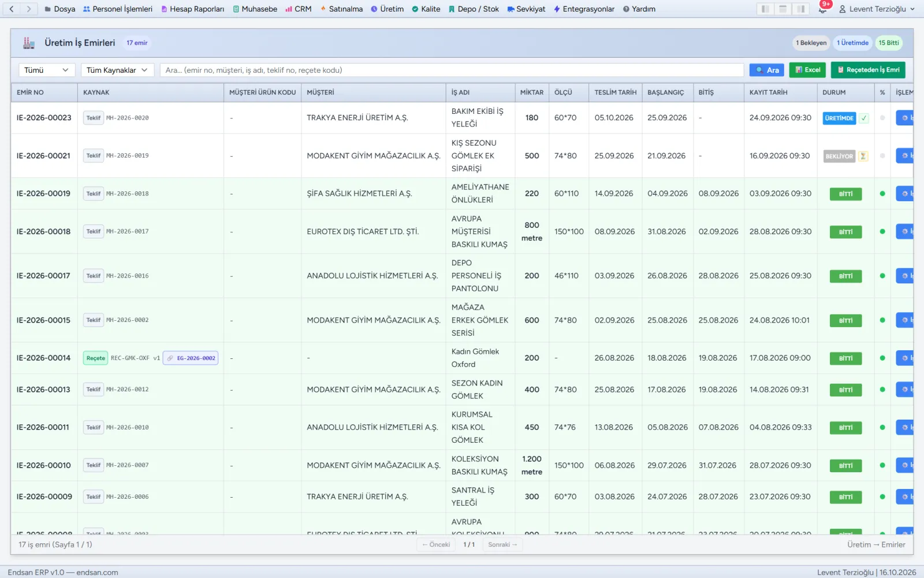Click the Reçete source tag on IE-2026-00014
This screenshot has width=924, height=578.
point(95,358)
